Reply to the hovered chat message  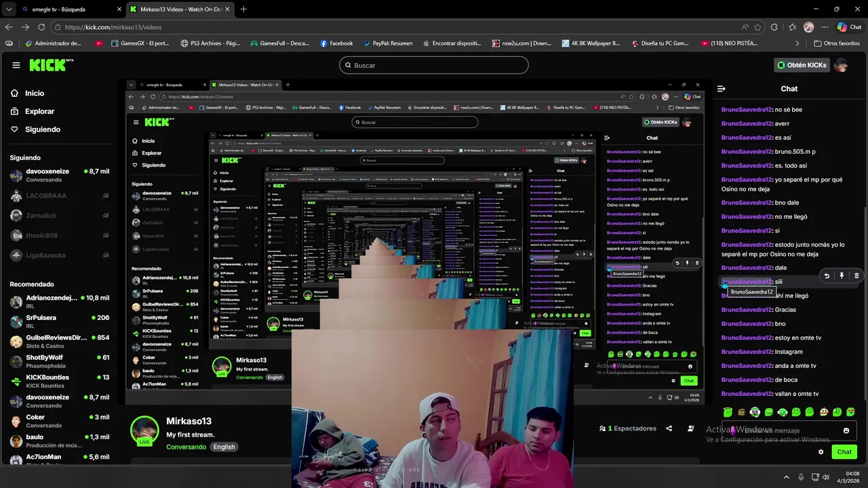tap(827, 276)
